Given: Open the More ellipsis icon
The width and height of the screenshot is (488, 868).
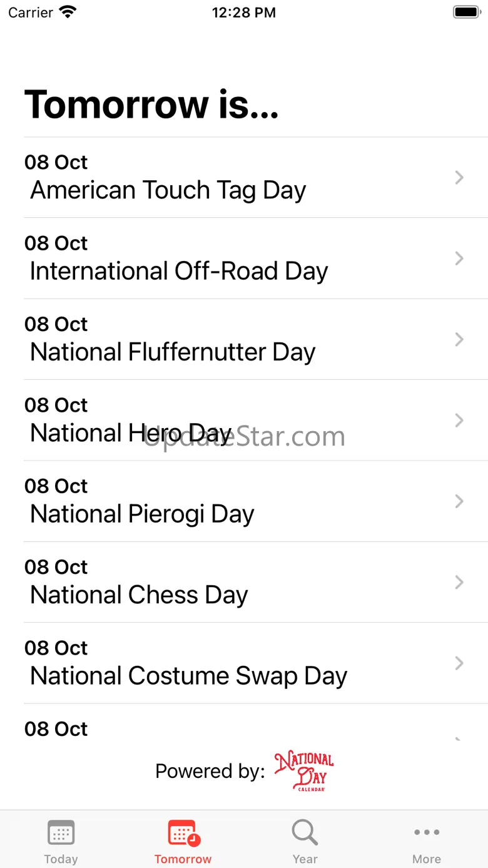Looking at the screenshot, I should click(x=427, y=832).
